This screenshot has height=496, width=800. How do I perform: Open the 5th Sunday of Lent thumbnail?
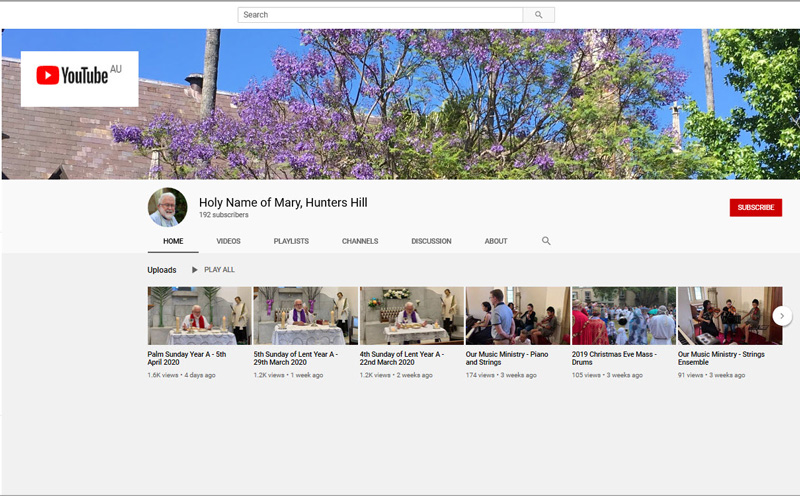(306, 315)
